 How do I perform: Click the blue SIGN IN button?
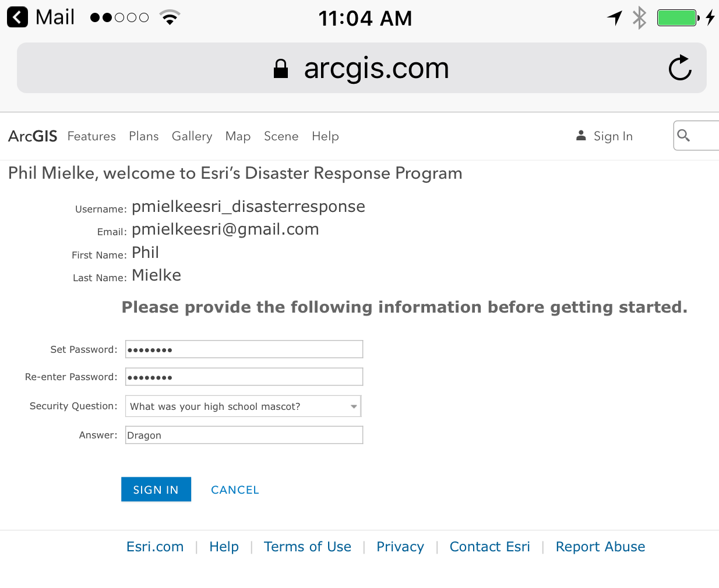156,490
